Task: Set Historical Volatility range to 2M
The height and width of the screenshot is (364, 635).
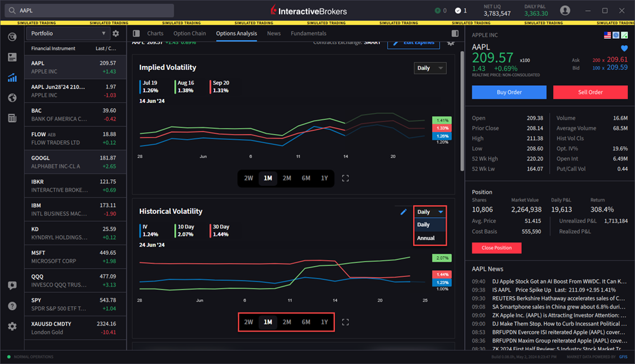Action: (x=287, y=322)
